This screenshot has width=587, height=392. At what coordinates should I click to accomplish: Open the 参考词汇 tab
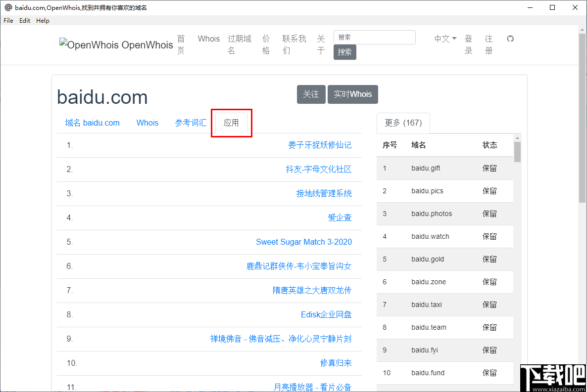tap(191, 123)
